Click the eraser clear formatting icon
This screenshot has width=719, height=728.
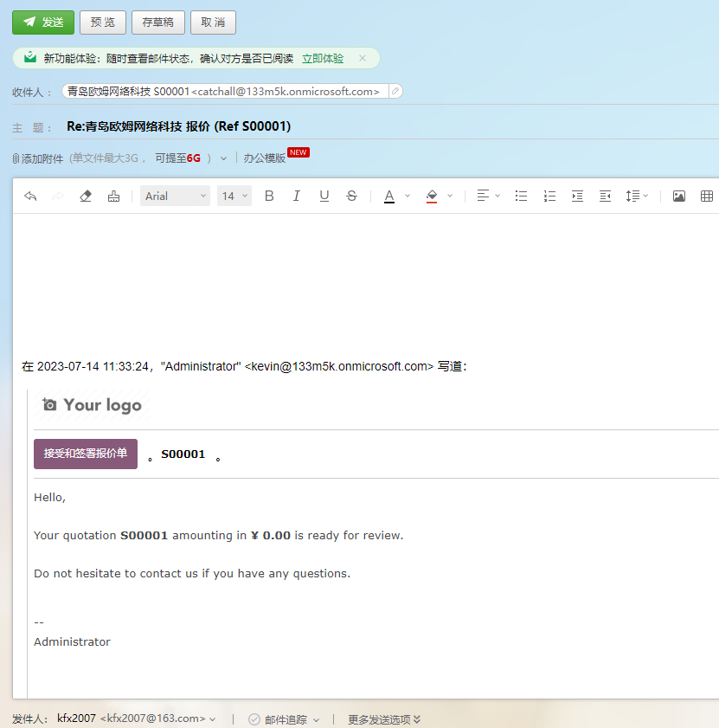pyautogui.click(x=86, y=196)
